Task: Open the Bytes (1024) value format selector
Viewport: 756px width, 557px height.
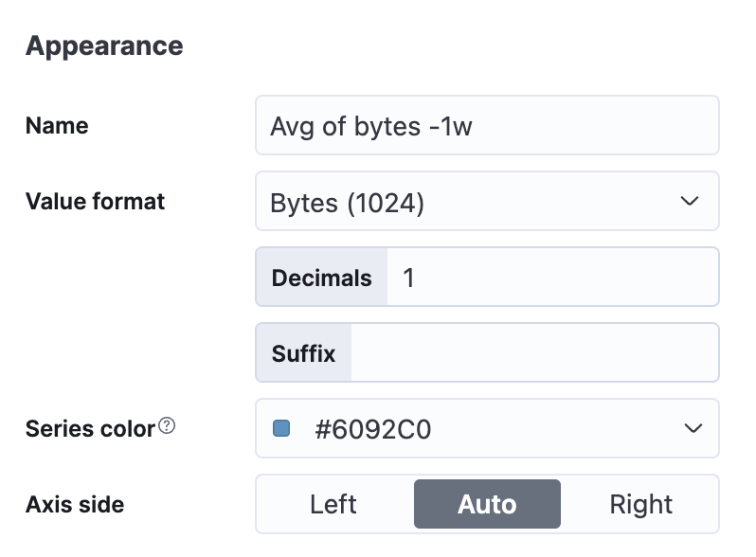Action: pos(487,201)
